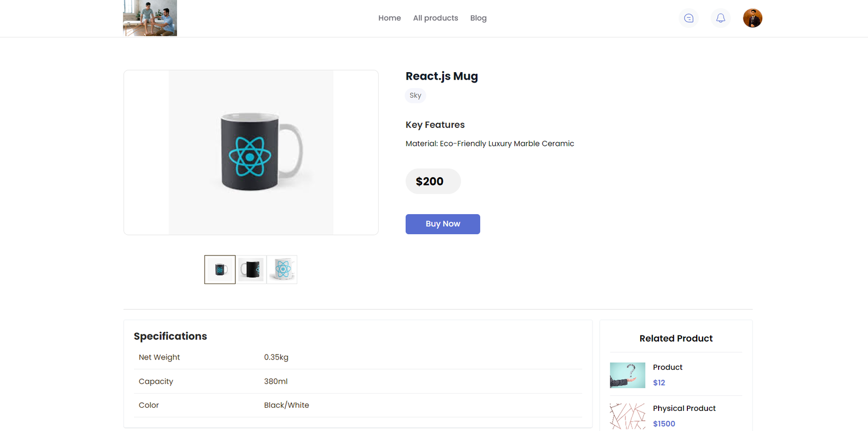Open the "Physical Product" title link
868x431 pixels.
coord(684,408)
